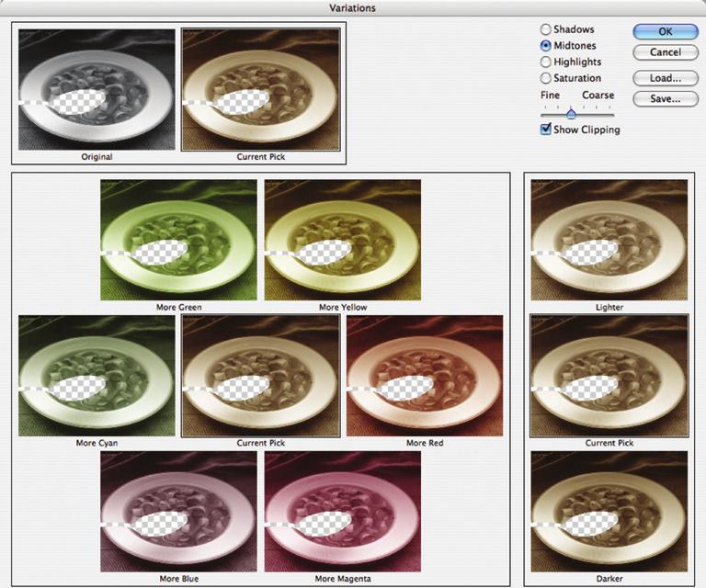Apply the More Cyan variation
Screen dimensions: 706x588
97,376
